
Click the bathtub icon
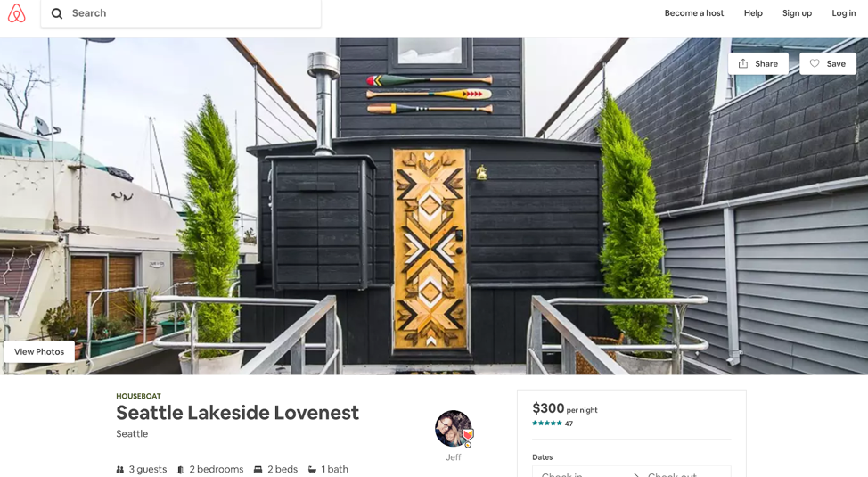click(312, 469)
